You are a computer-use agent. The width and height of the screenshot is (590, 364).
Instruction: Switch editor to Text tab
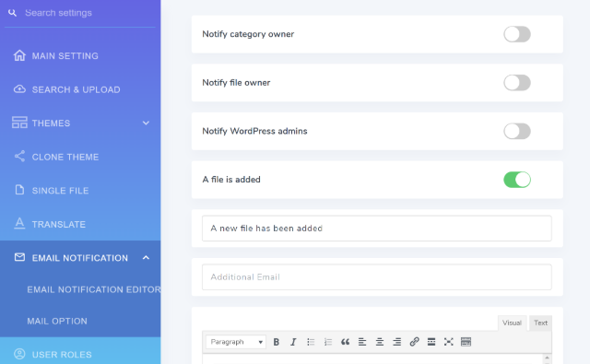pos(540,323)
